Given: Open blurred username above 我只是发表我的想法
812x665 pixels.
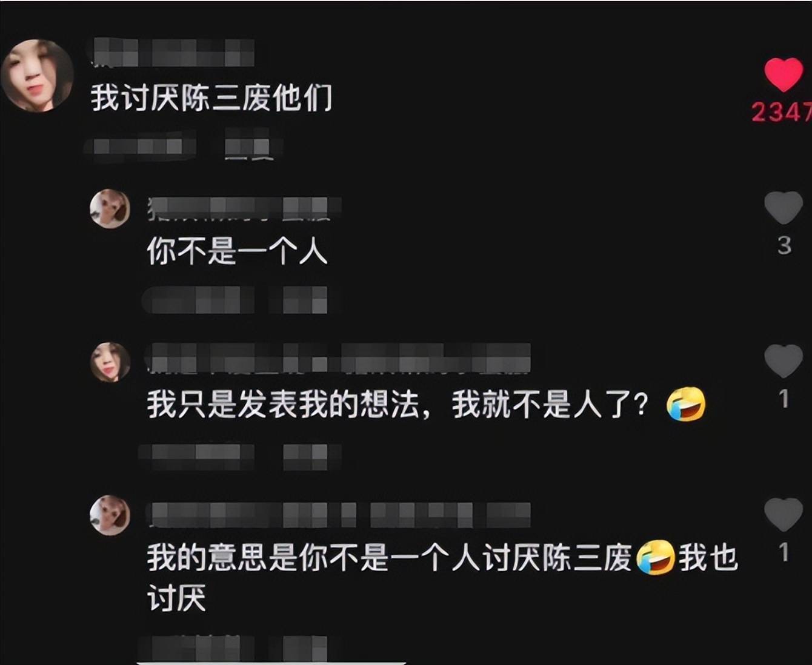Looking at the screenshot, I should [339, 357].
